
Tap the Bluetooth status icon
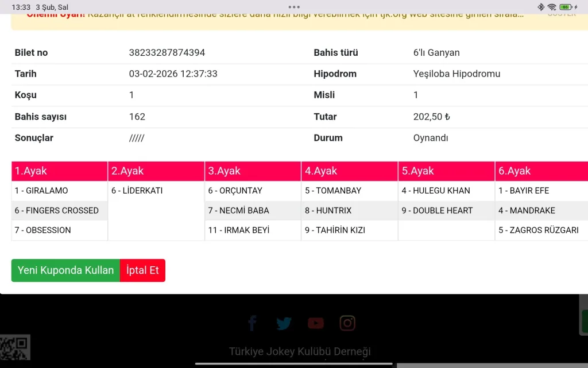coord(540,7)
